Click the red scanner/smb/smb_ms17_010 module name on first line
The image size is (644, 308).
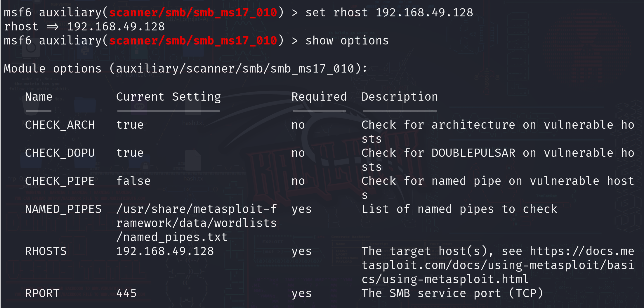(x=193, y=13)
